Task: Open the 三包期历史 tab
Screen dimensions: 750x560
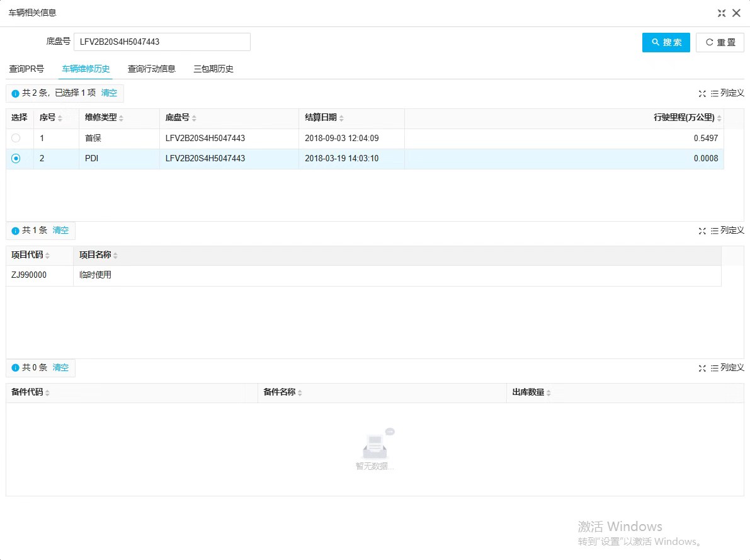Action: point(213,69)
